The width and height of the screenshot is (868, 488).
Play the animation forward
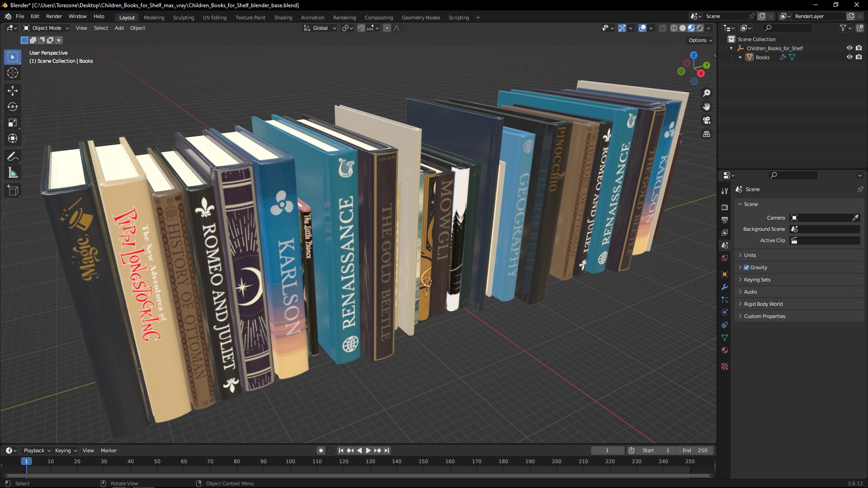coord(368,450)
